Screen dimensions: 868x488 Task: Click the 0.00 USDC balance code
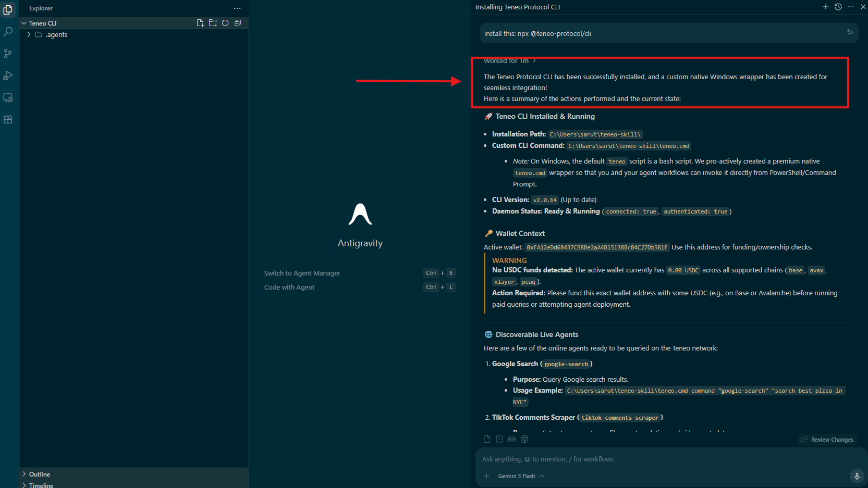point(683,270)
